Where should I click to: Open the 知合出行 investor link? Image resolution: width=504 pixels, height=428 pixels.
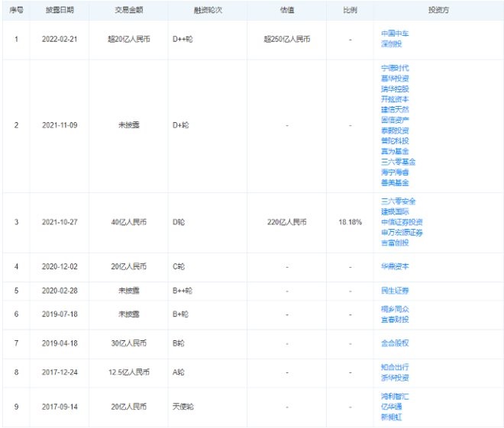(x=395, y=367)
